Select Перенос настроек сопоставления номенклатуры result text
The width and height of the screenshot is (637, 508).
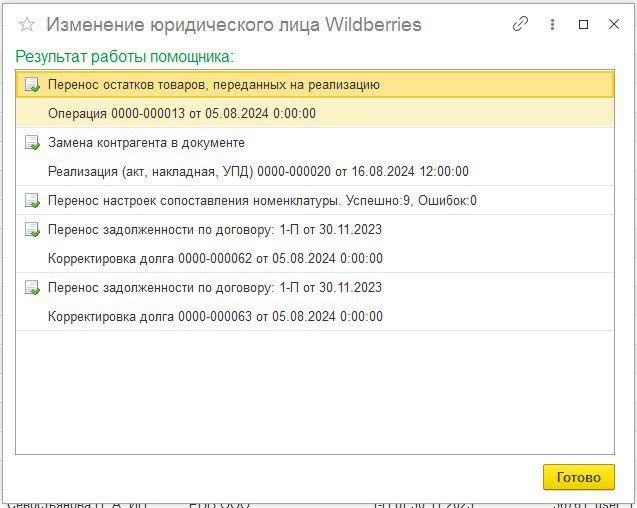tap(262, 201)
